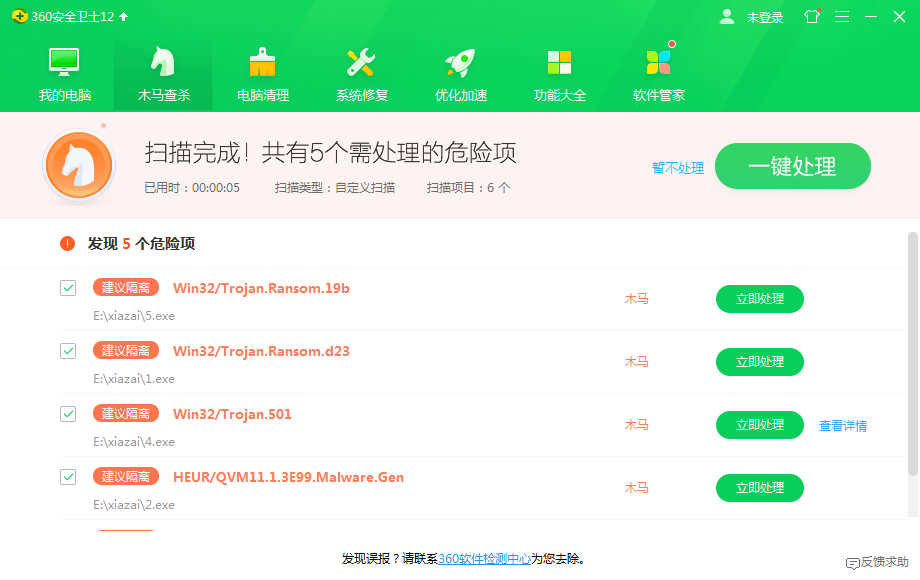The image size is (920, 580).
Task: Open the main hamburger menu
Action: coord(842,16)
